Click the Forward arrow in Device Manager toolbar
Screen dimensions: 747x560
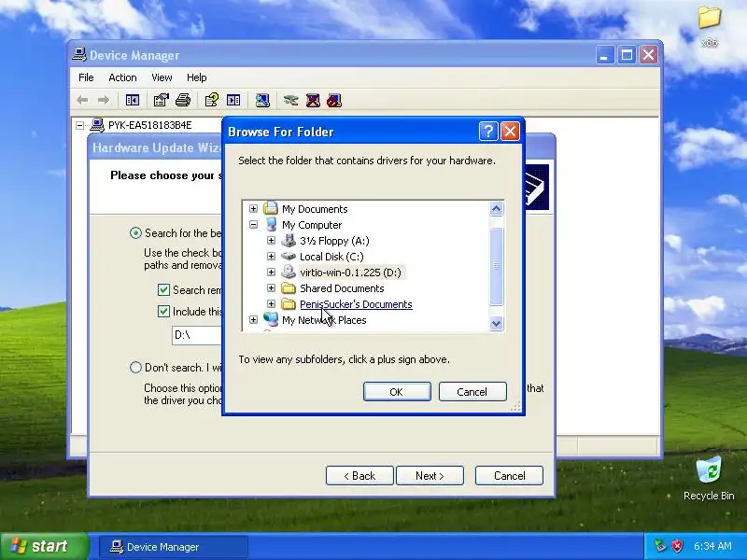(104, 100)
